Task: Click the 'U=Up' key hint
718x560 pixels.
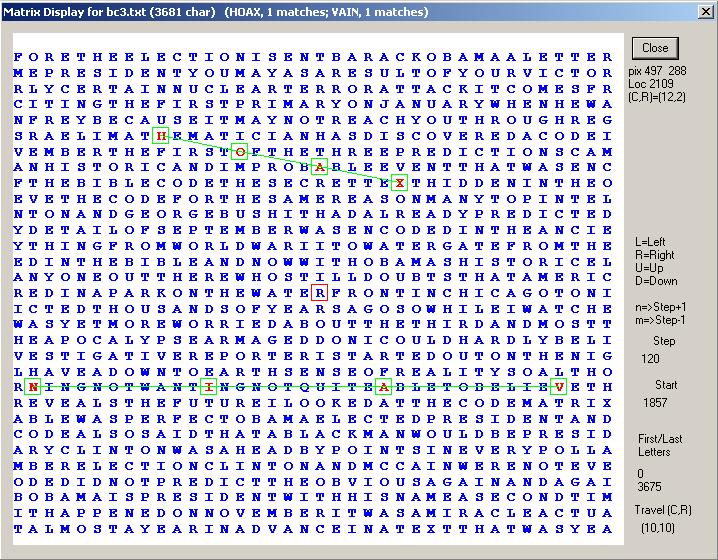Action: pos(649,268)
